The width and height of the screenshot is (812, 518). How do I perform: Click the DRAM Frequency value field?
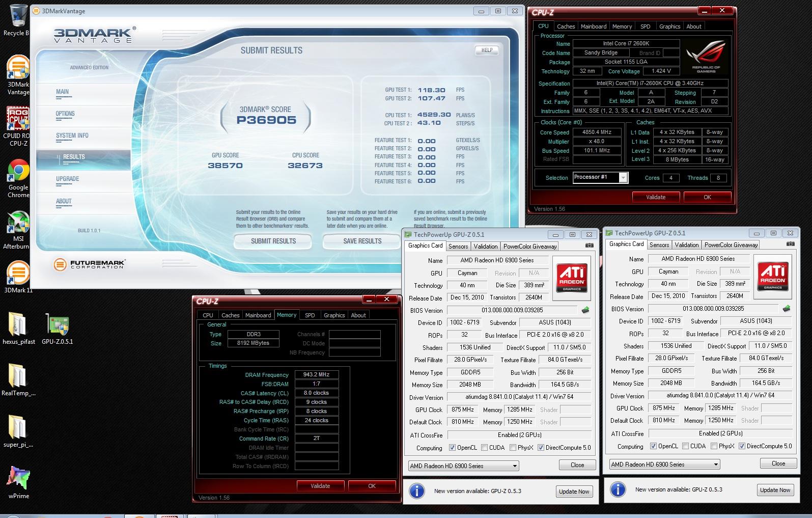tap(317, 374)
